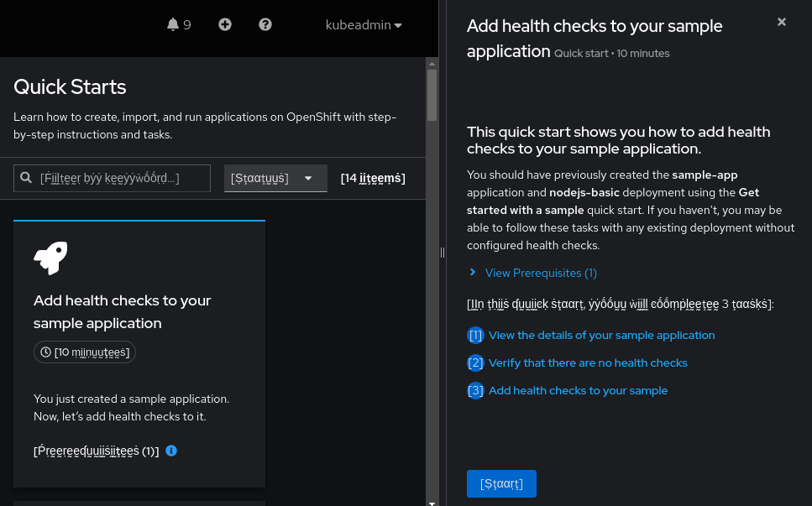812x506 pixels.
Task: Open task 3 Add health checks link
Action: pyautogui.click(x=578, y=391)
